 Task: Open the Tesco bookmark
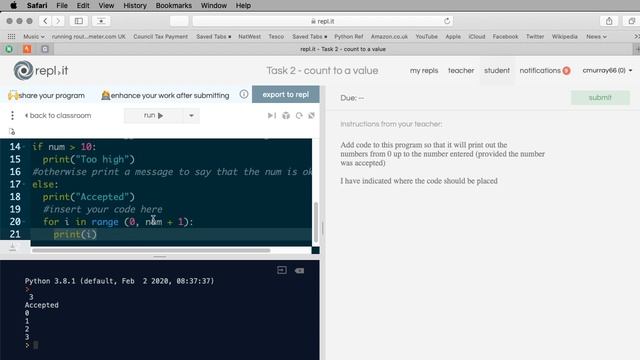(276, 36)
